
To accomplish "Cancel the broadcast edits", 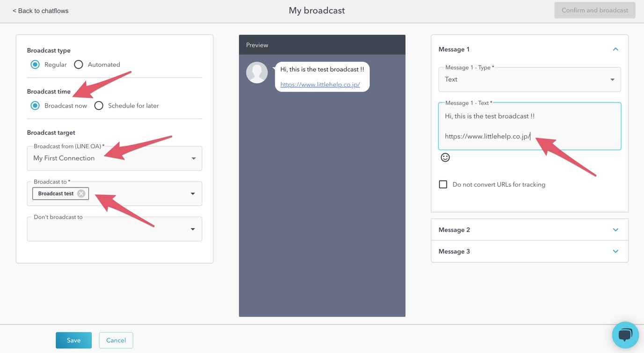I will click(x=116, y=340).
